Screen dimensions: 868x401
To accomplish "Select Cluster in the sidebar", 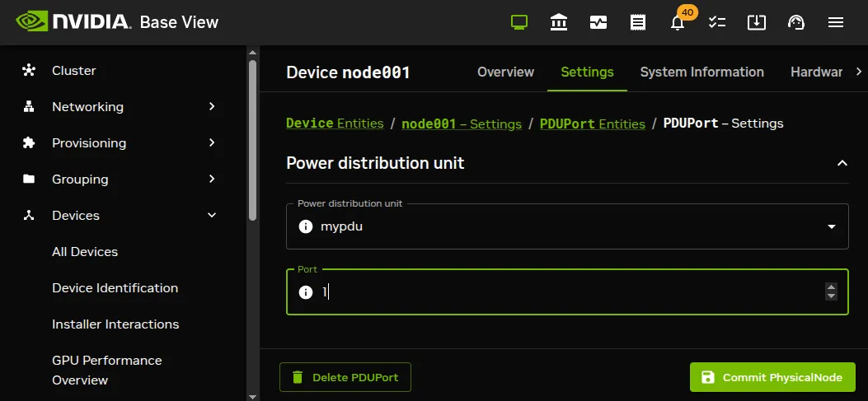I will 73,70.
